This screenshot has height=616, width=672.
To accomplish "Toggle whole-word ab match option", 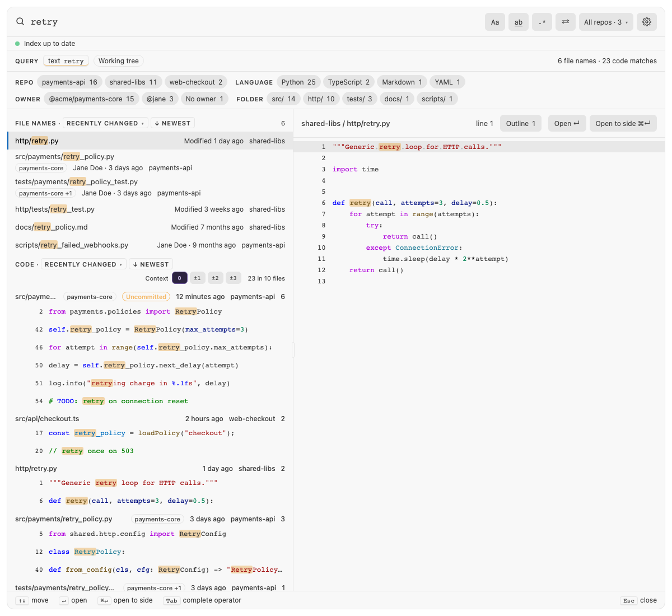I will tap(519, 22).
